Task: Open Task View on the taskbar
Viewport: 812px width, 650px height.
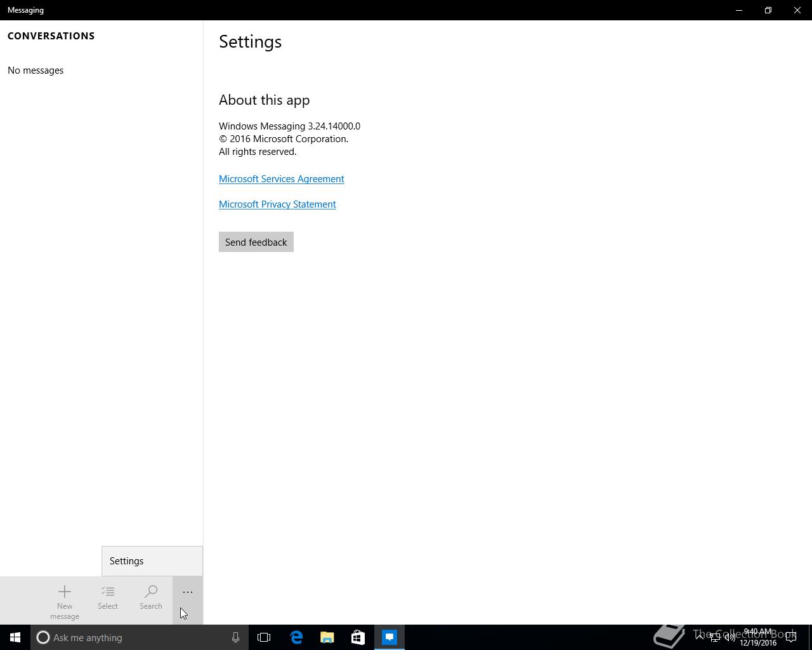Action: click(x=264, y=637)
